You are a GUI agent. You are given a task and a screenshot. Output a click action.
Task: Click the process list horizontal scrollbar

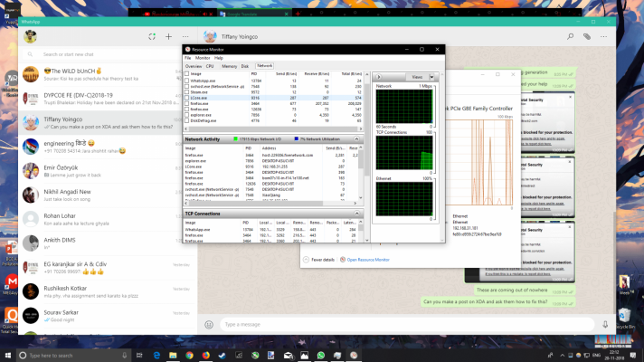[274, 129]
